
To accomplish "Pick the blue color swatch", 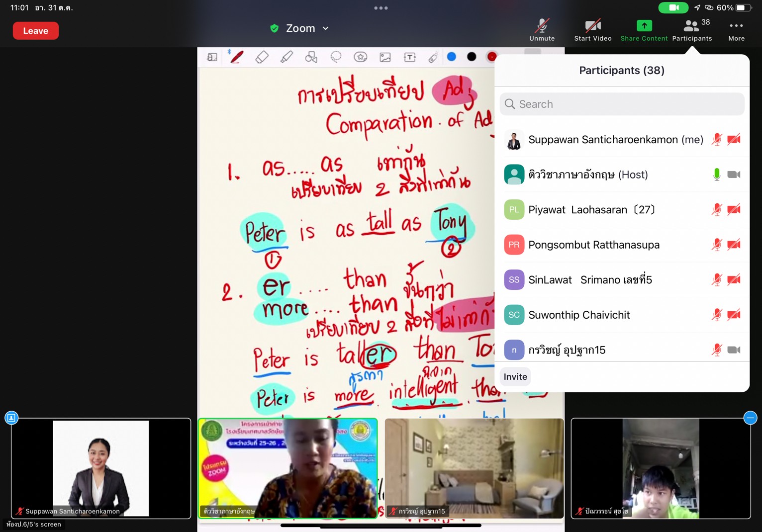I will (452, 57).
